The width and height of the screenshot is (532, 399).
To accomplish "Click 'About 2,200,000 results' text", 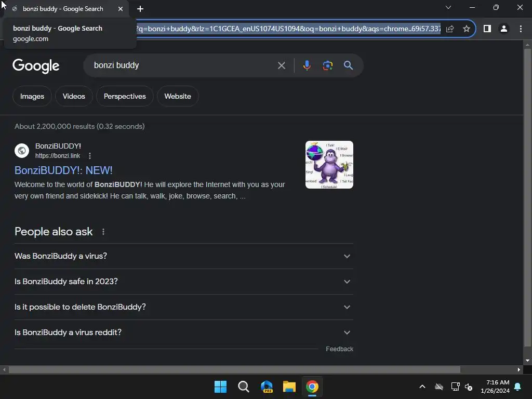I will (x=55, y=127).
